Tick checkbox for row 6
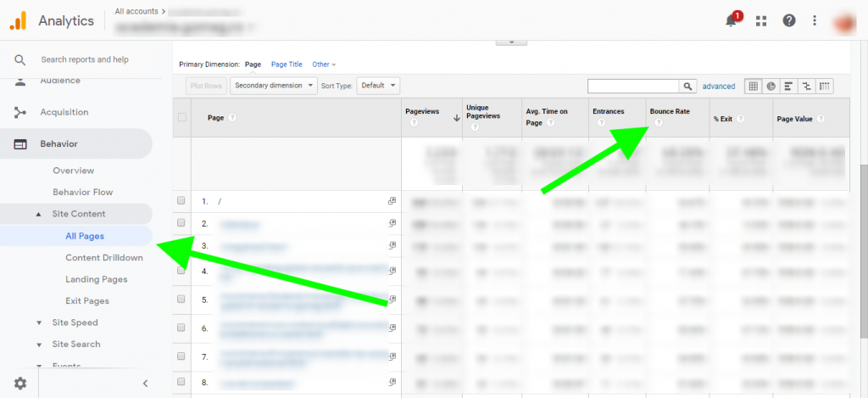This screenshot has height=398, width=868. 181,328
